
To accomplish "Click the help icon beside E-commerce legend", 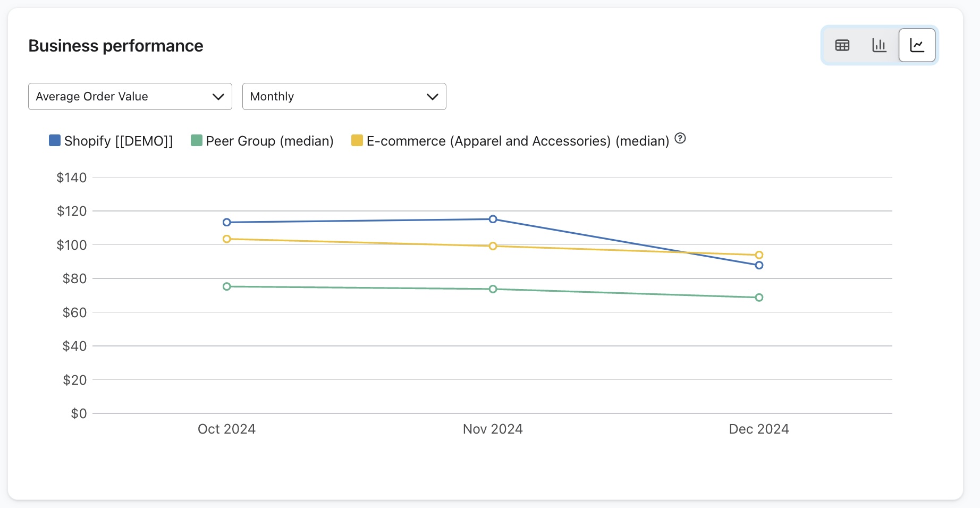I will (680, 139).
